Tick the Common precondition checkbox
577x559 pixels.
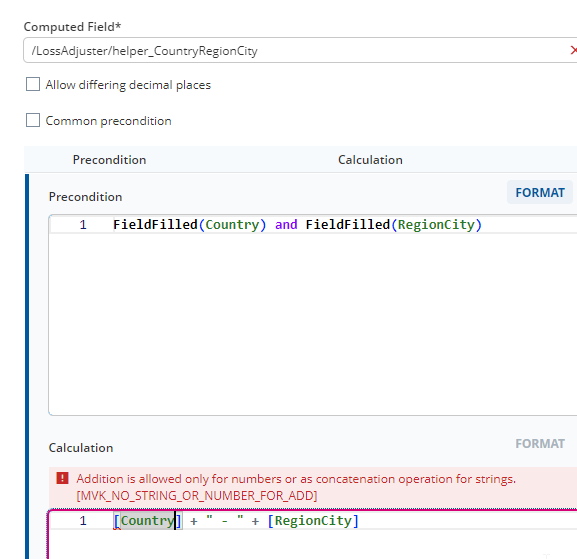click(x=33, y=120)
